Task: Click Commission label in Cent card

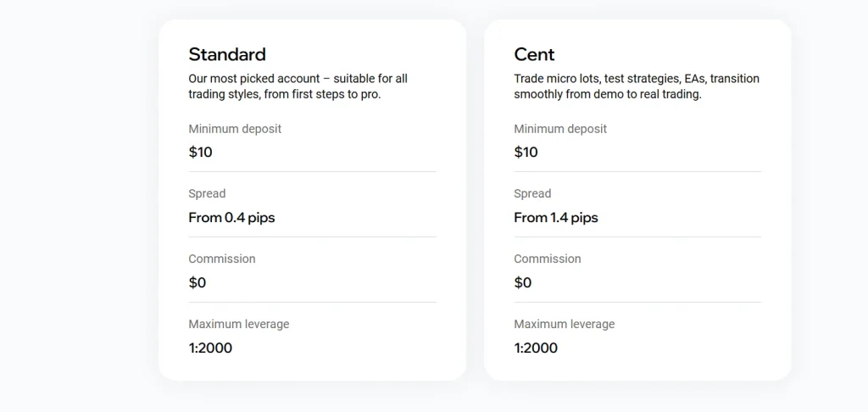Action: (x=548, y=259)
